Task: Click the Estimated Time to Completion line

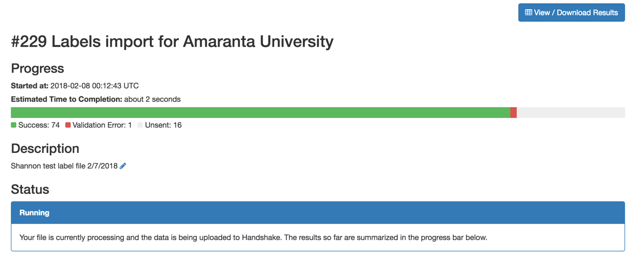Action: click(x=96, y=99)
